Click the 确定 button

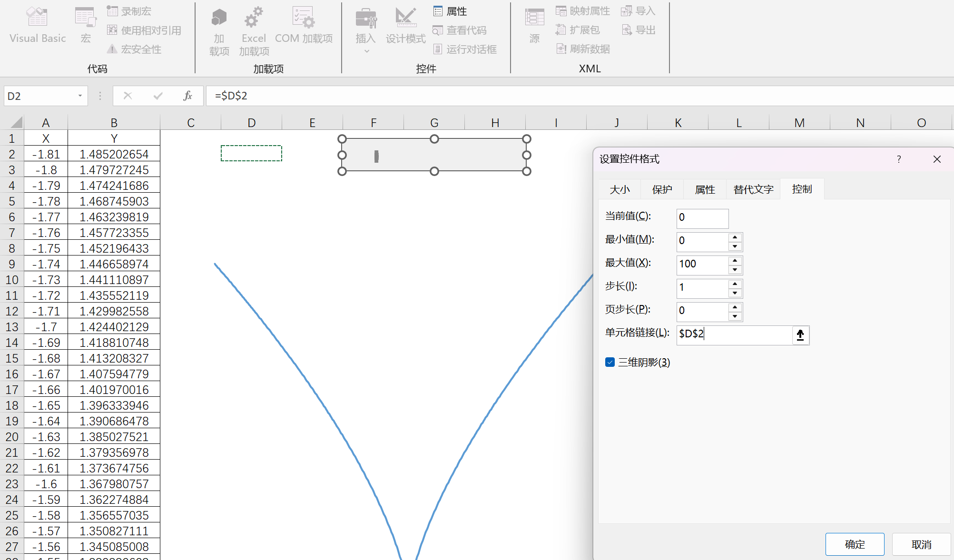pos(855,544)
